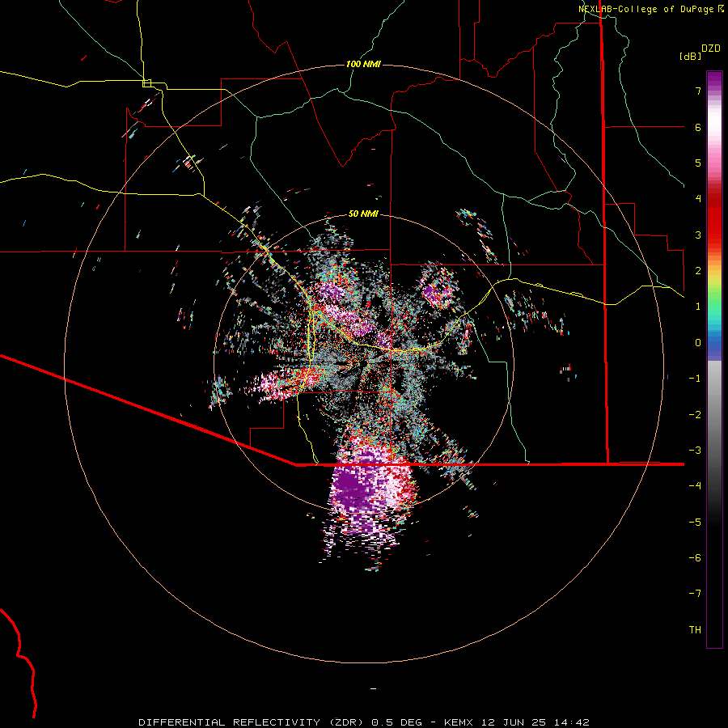Click the 1 value on color scale
The width and height of the screenshot is (728, 728).
coord(698,307)
